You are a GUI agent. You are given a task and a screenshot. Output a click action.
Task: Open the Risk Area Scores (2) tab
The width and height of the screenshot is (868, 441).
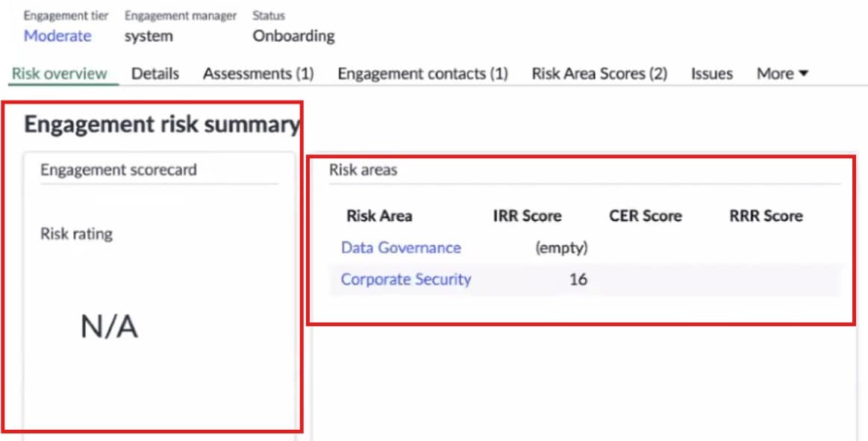coord(599,74)
